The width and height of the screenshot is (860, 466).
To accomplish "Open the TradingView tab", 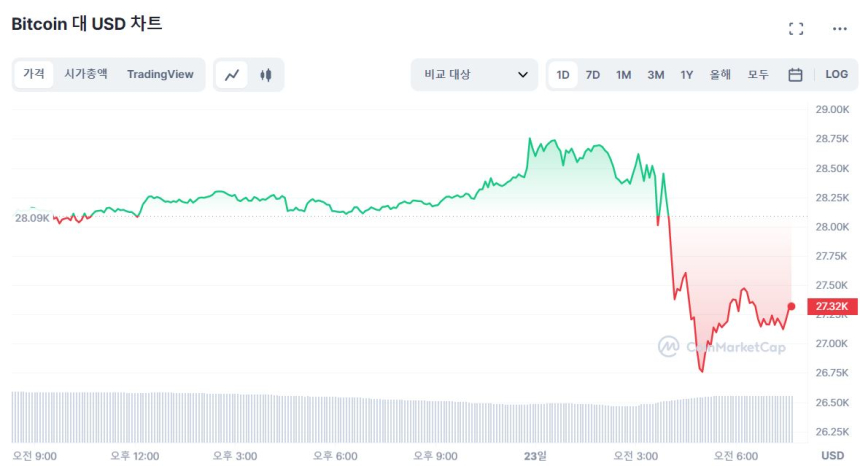I will pyautogui.click(x=160, y=74).
